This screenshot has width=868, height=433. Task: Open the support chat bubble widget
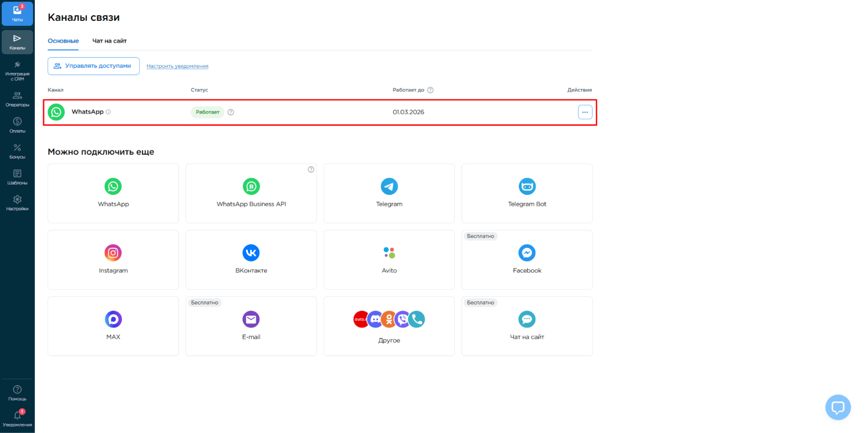tap(838, 407)
